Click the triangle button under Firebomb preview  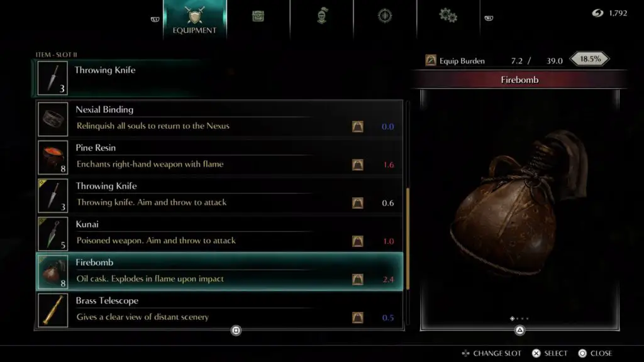tap(519, 330)
